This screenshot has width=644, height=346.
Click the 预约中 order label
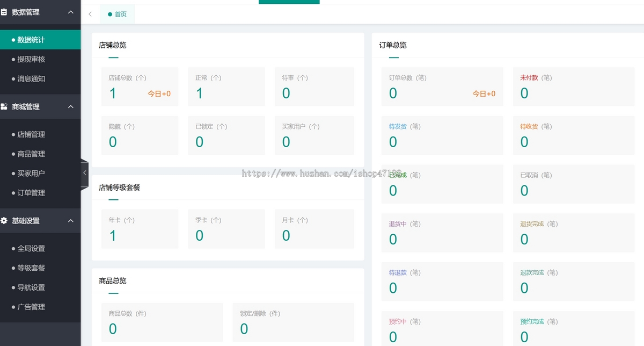[x=398, y=322]
